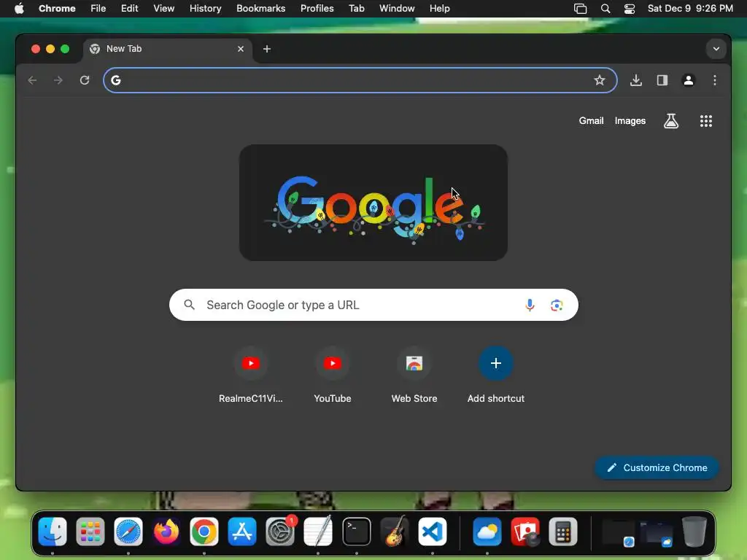Open Launchpad from the Dock
The image size is (747, 560).
(90, 532)
